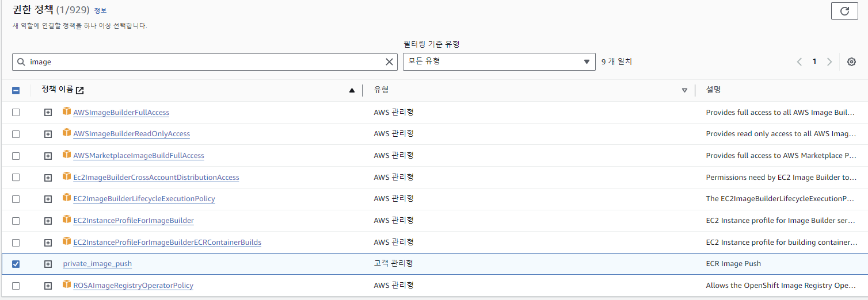
Task: Click external link icon beside 정책 이름
Action: click(x=80, y=90)
